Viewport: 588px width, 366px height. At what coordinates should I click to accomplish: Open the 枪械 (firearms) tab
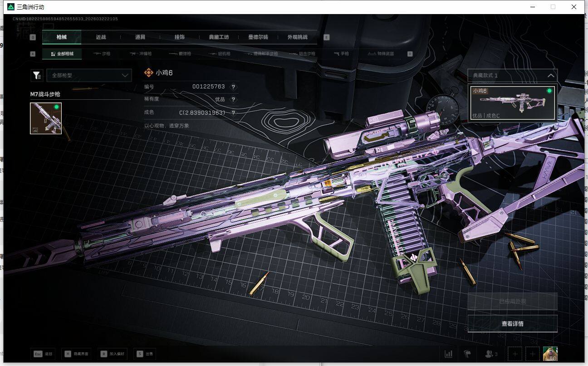[62, 37]
